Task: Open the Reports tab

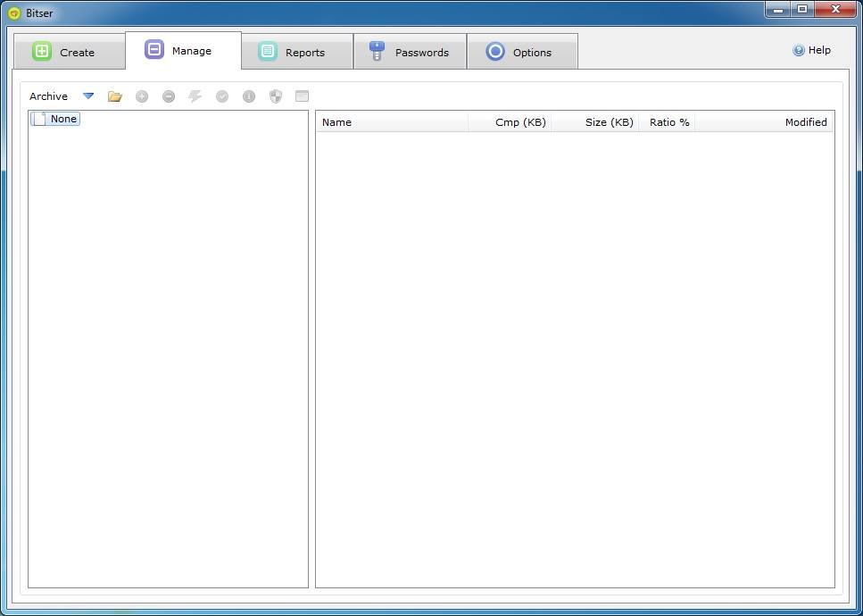Action: pos(297,51)
